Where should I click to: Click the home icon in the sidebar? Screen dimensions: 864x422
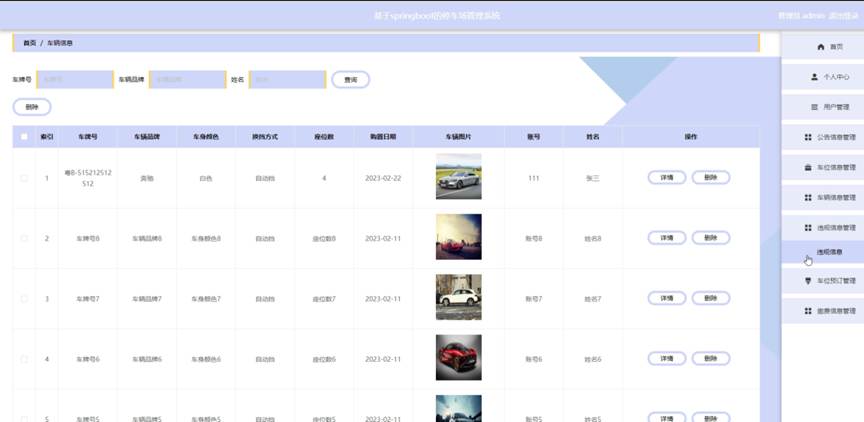[820, 47]
